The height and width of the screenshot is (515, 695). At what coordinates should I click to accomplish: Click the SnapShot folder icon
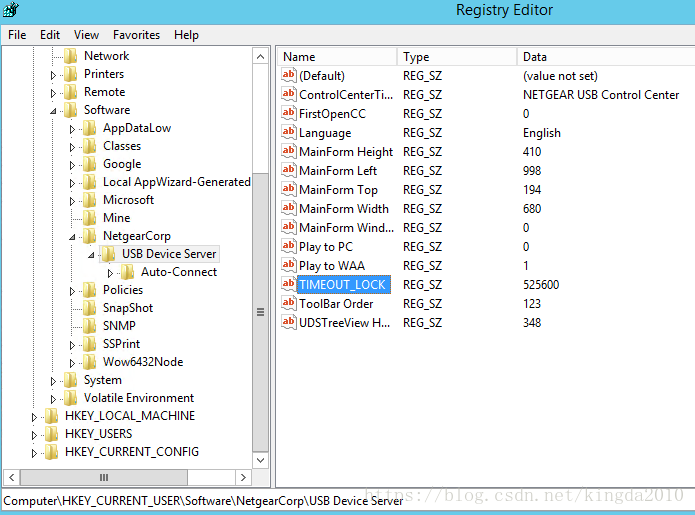90,308
